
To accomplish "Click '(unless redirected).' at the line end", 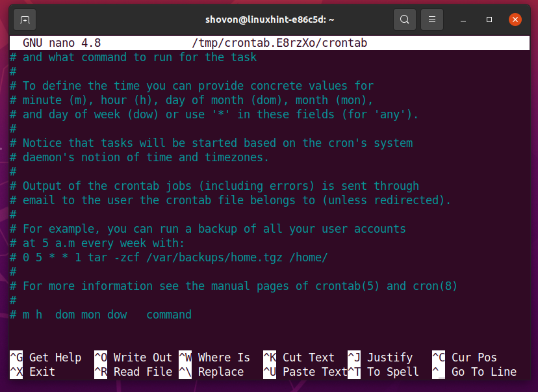I will point(387,200).
